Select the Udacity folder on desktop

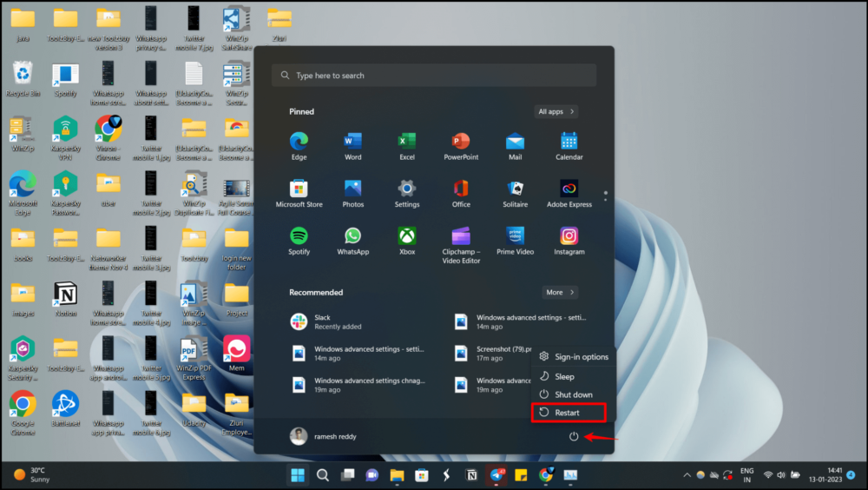(x=194, y=409)
